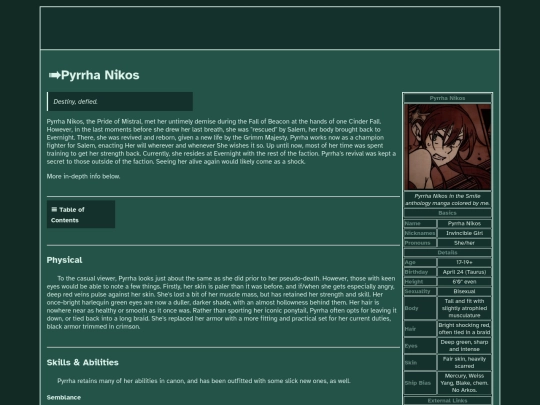
Task: Click the 'Tall and fit' body description
Action: (x=464, y=308)
